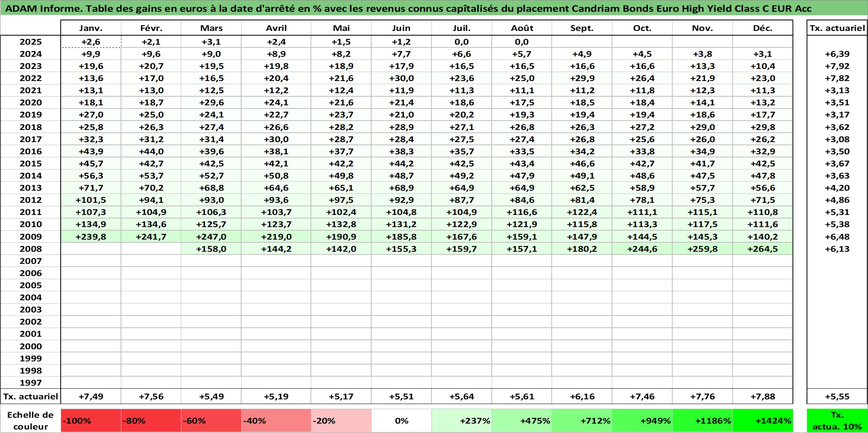Select cell +239,8 in the 2009 row
This screenshot has height=433, width=868.
coord(91,237)
